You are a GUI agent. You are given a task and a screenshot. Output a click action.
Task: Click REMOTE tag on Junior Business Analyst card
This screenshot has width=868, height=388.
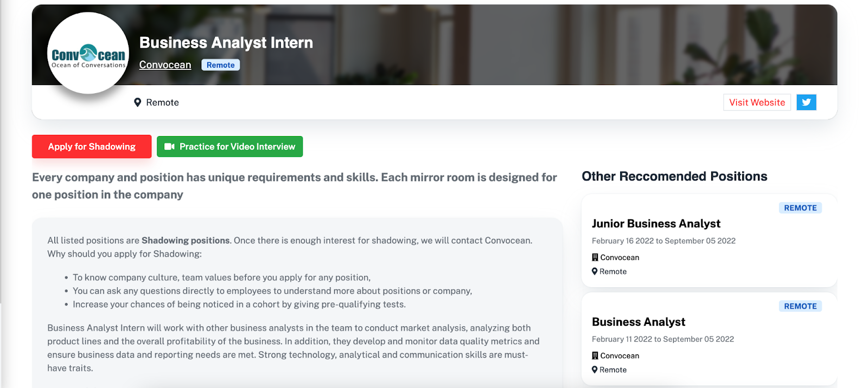click(800, 208)
